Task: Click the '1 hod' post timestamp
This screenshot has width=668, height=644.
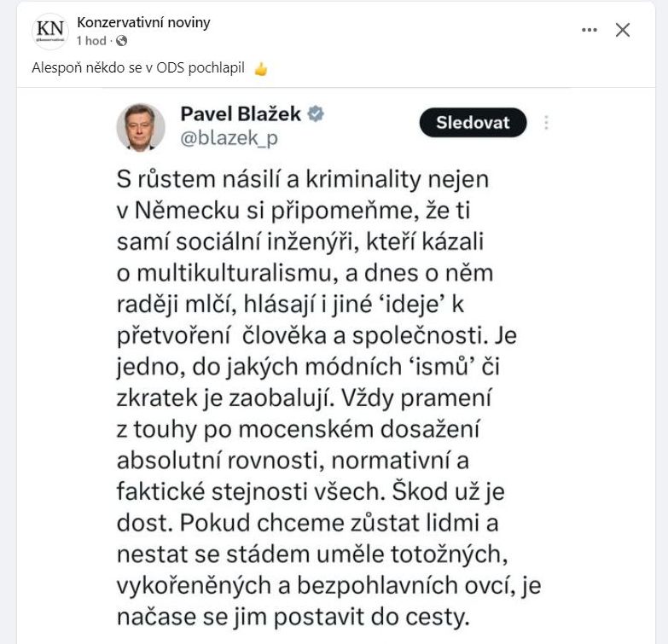Action: (x=91, y=40)
